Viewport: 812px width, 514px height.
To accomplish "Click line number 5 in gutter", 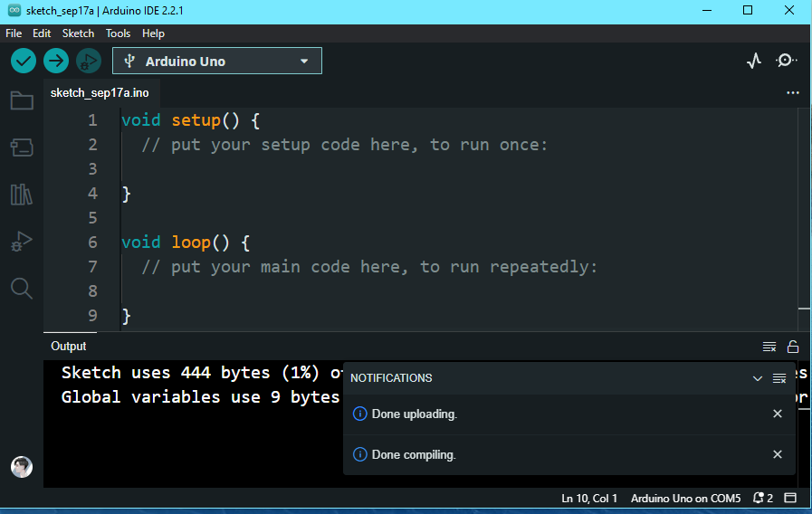I will tap(92, 218).
